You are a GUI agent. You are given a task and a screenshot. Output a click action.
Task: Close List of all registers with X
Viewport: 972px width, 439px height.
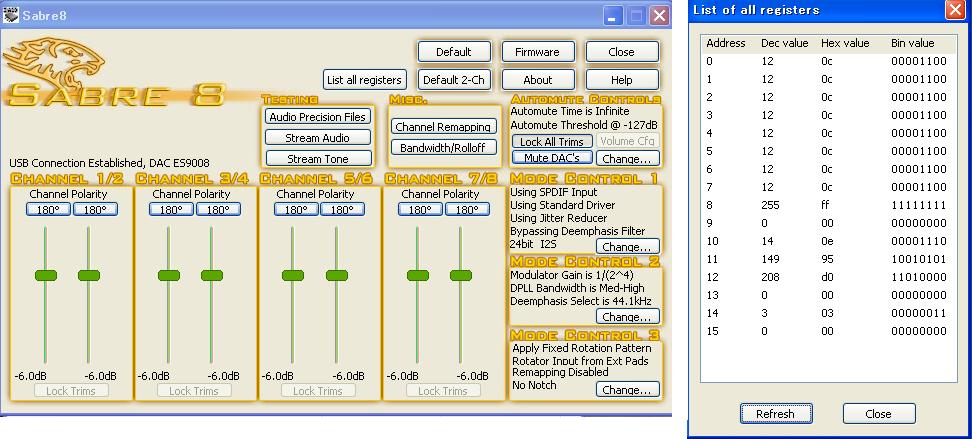click(x=955, y=11)
